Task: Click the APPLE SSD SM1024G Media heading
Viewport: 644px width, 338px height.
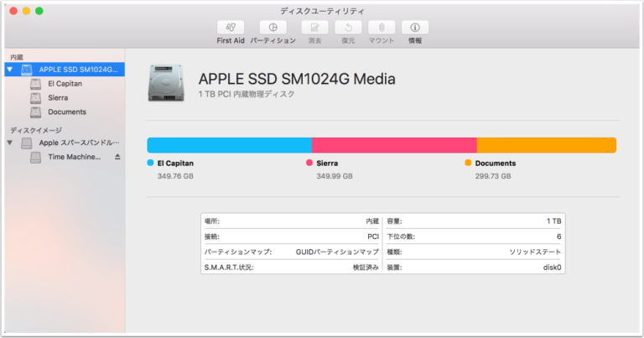Action: (297, 79)
